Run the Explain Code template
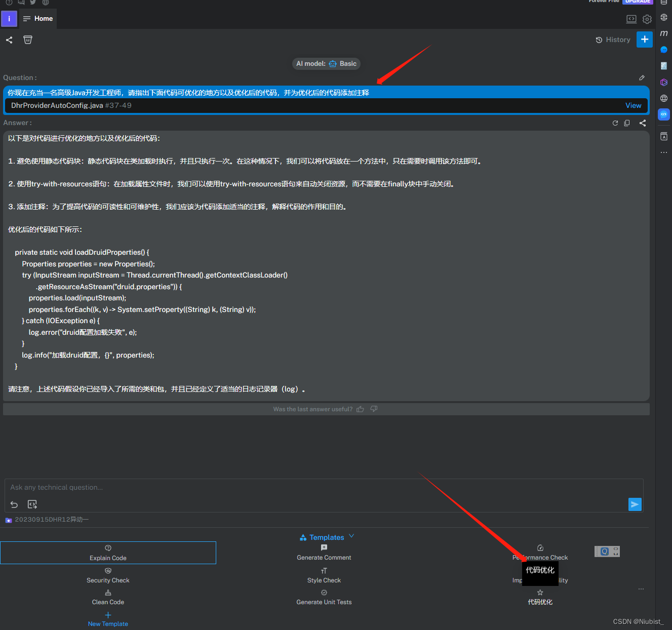 coord(108,553)
